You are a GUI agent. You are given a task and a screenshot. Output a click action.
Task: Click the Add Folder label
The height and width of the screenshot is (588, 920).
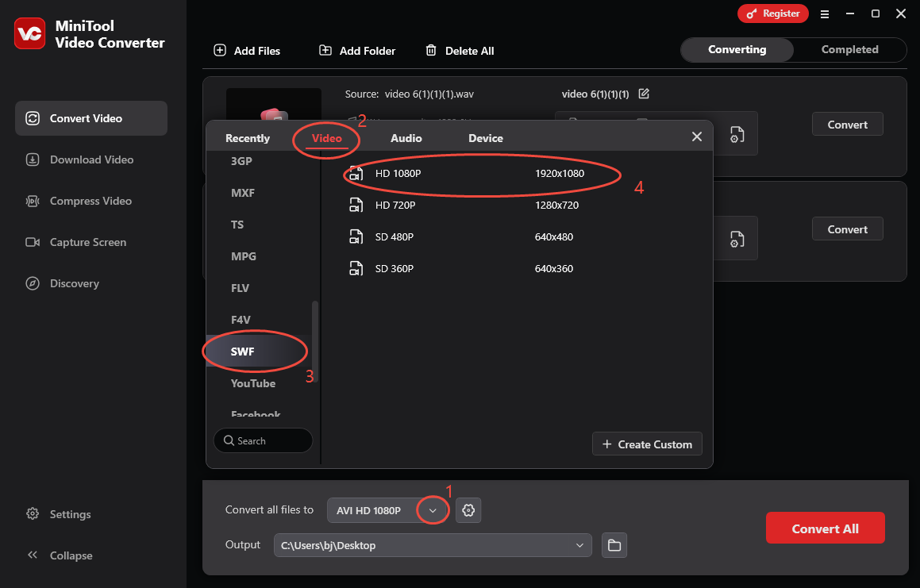click(368, 51)
